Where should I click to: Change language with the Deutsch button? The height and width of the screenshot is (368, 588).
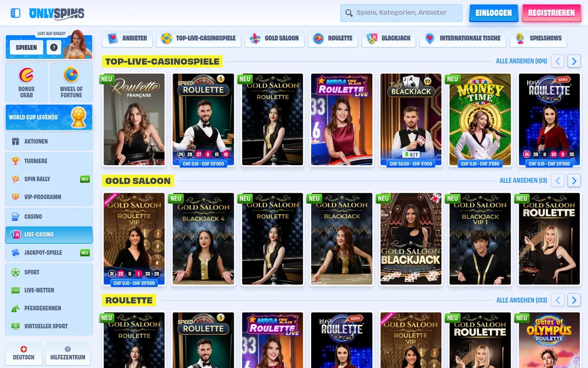(24, 353)
